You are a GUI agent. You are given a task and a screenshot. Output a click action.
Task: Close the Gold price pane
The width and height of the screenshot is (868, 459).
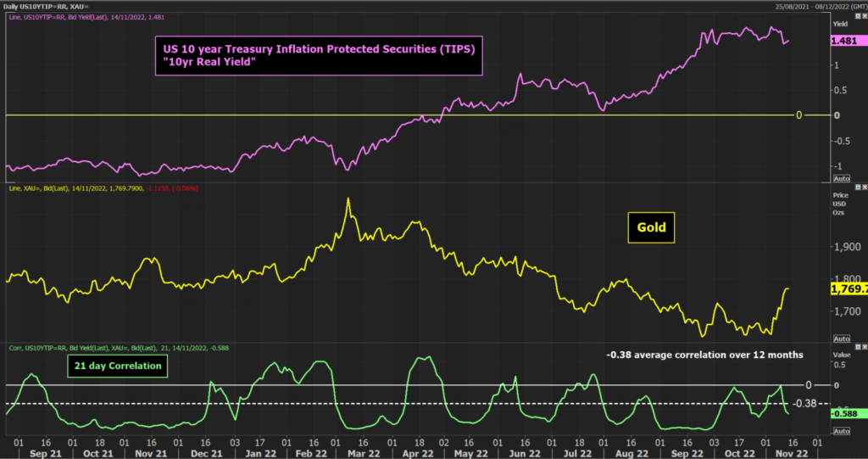[864, 188]
